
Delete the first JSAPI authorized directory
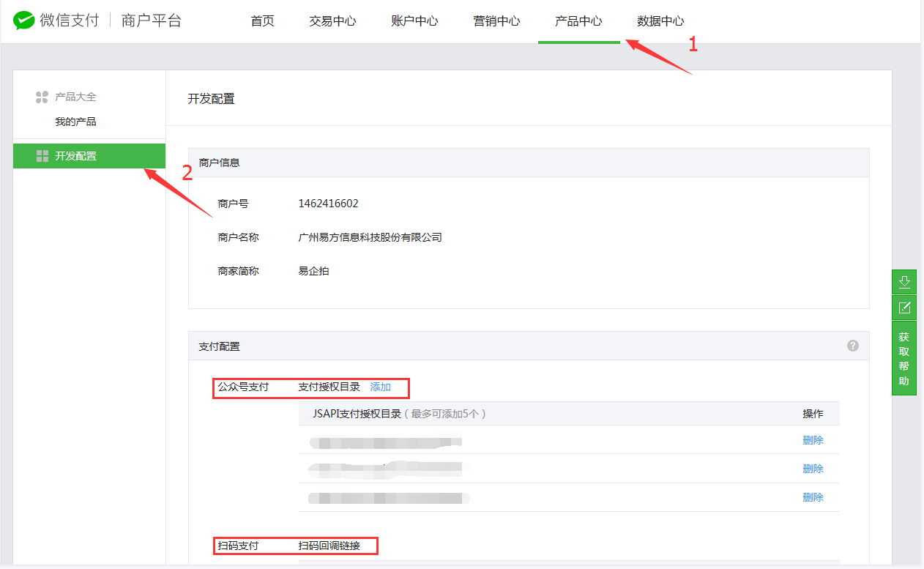[x=813, y=440]
